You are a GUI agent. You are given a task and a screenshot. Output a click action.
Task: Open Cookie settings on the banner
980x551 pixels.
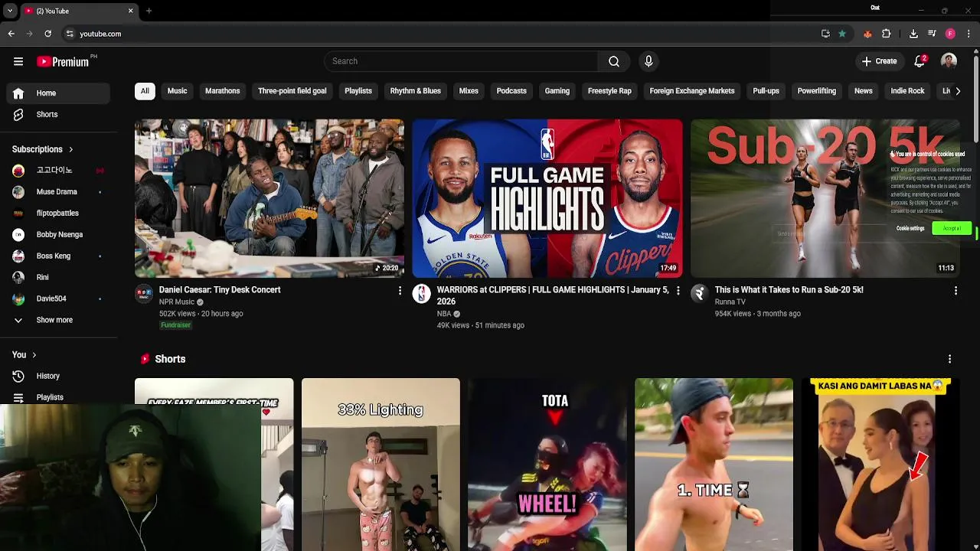[910, 228]
